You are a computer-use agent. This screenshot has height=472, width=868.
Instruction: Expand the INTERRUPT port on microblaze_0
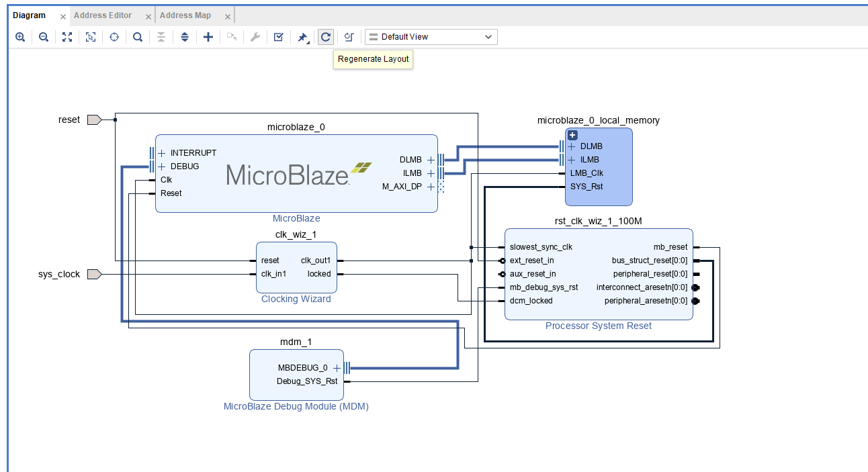(161, 153)
